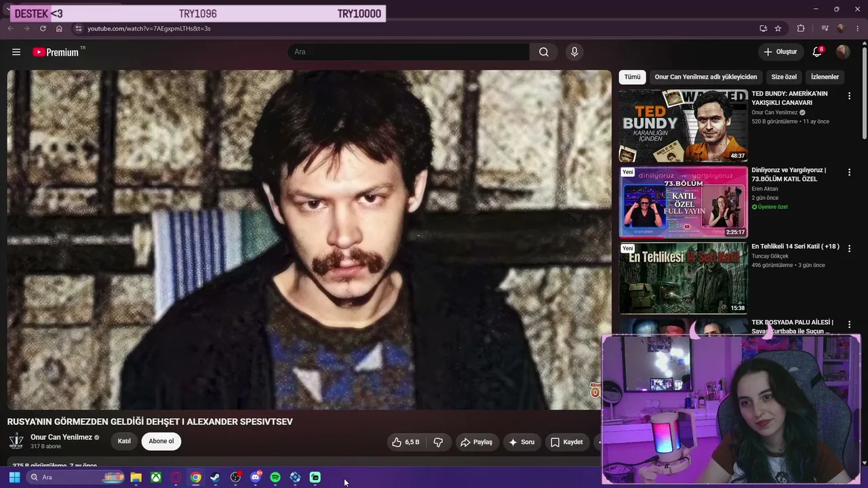Open Opera GX from the taskbar
868x488 pixels.
coord(176,477)
